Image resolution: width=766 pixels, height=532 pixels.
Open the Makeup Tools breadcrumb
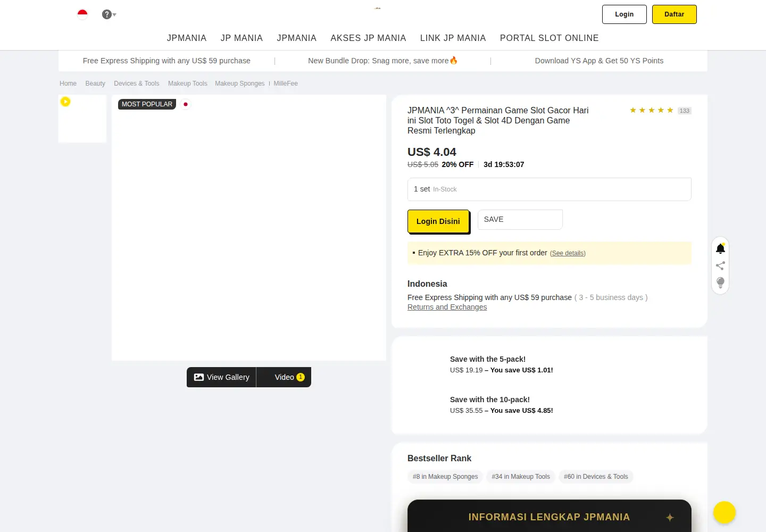188,84
